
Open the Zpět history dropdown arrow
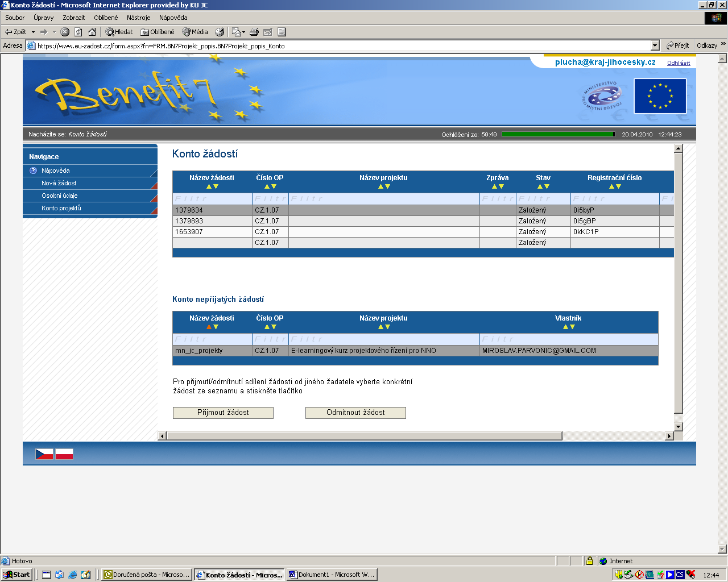pos(33,32)
